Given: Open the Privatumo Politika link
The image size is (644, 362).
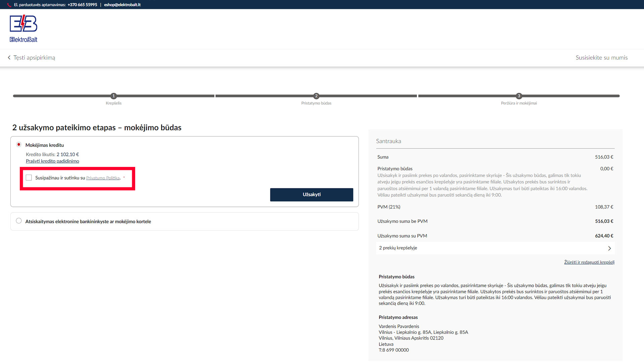Looking at the screenshot, I should pos(103,178).
